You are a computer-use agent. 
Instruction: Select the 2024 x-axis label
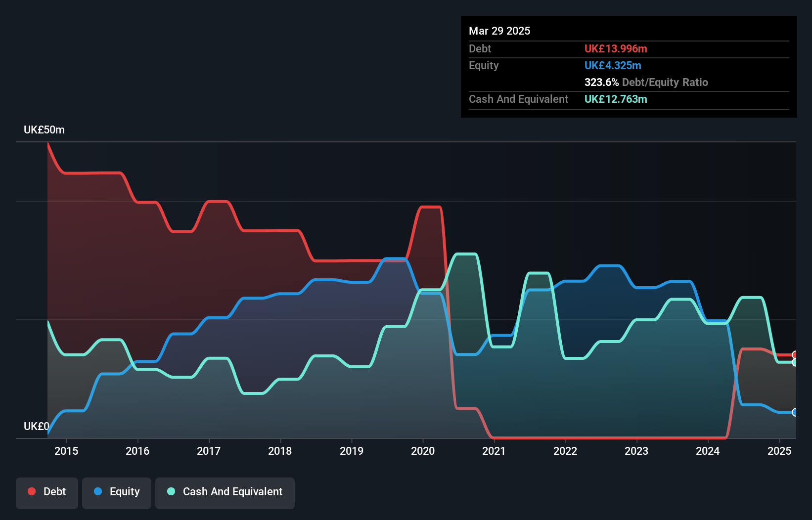708,451
